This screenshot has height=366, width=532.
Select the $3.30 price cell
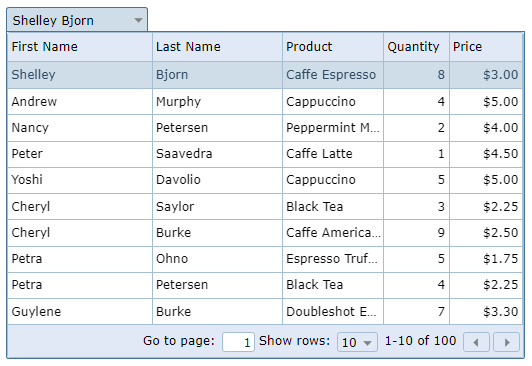(486, 312)
